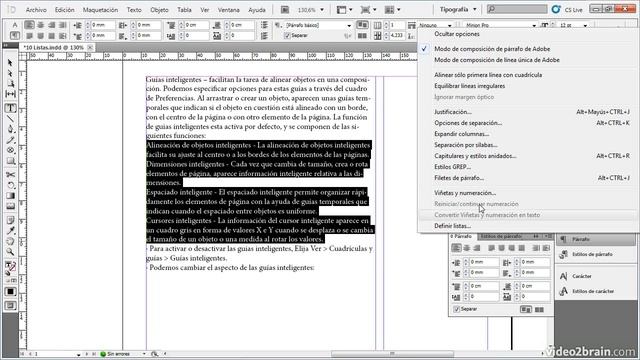Click Align left in Párrafo panel

[456, 248]
